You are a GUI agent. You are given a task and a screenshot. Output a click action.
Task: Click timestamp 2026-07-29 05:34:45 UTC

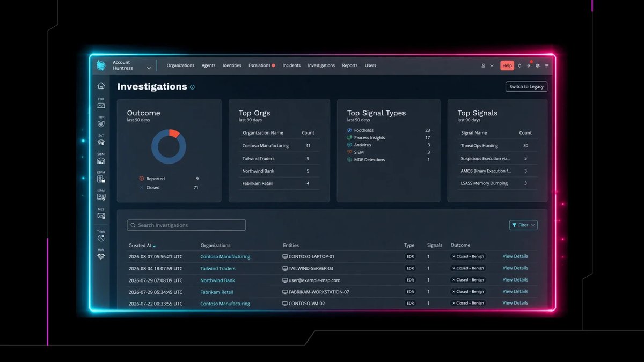[155, 292]
